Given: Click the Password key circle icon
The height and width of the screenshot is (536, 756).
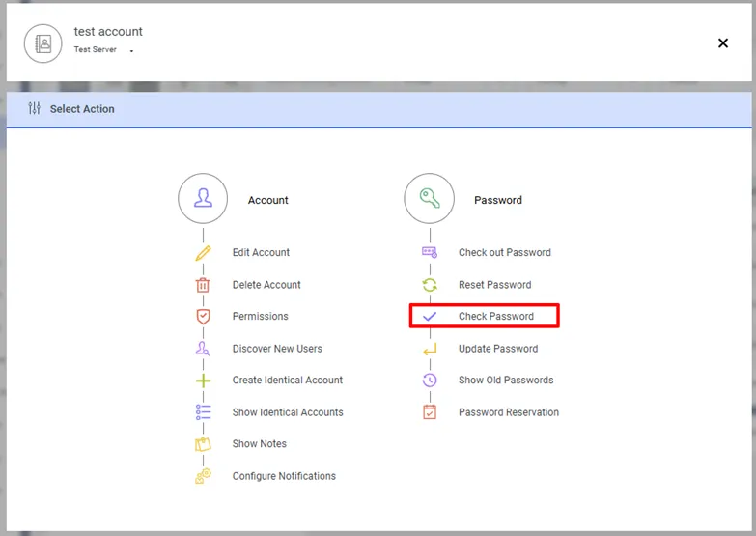Looking at the screenshot, I should point(429,198).
